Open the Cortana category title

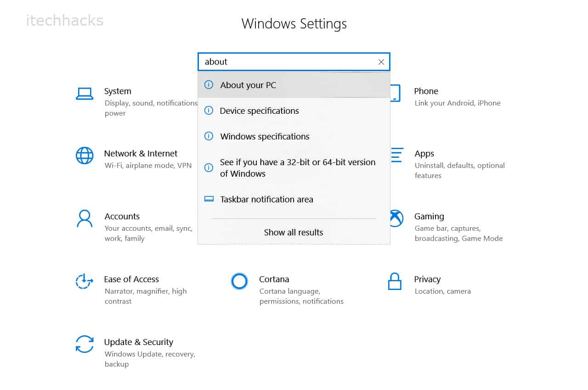pyautogui.click(x=274, y=279)
